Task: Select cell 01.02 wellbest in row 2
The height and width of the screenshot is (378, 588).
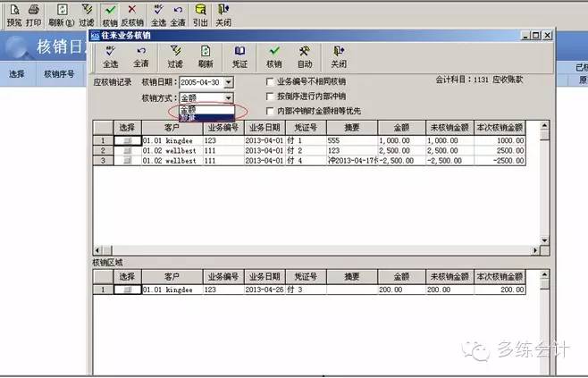Action: coord(172,150)
